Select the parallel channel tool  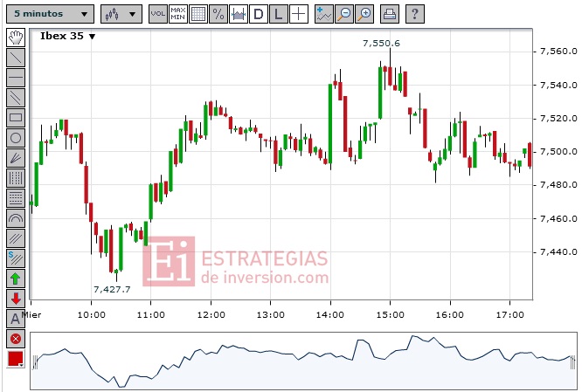16,98
